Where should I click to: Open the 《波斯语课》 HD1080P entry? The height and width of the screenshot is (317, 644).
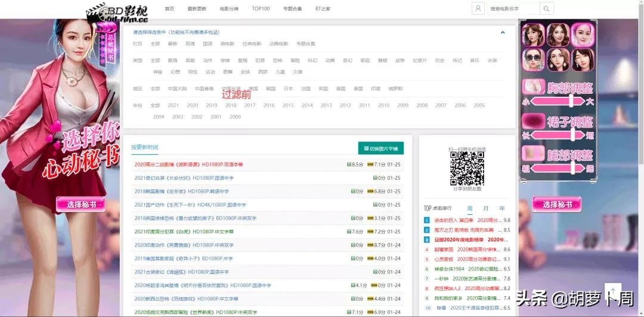188,164
